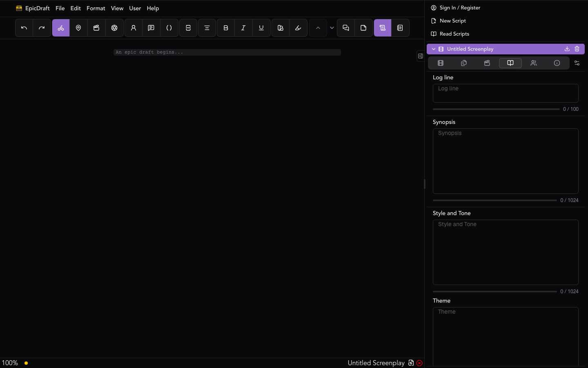Click Untitled Screenplay in the status bar
Image resolution: width=588 pixels, height=368 pixels.
376,363
